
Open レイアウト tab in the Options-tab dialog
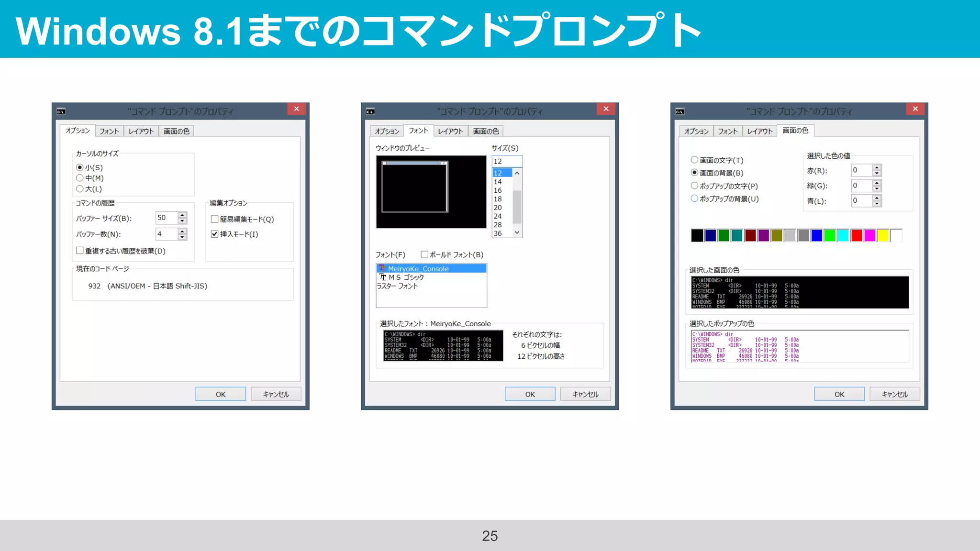(141, 131)
